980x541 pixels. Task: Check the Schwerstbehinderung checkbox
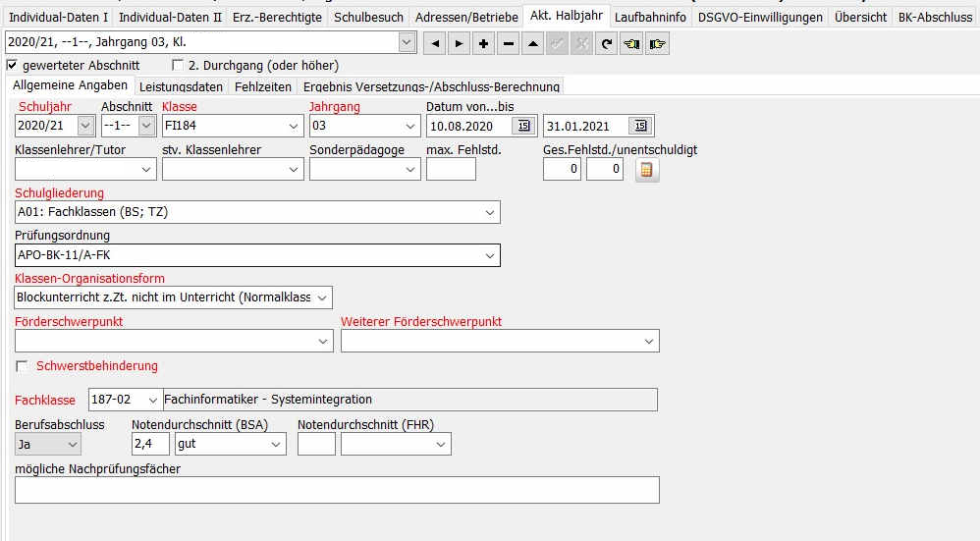[22, 366]
